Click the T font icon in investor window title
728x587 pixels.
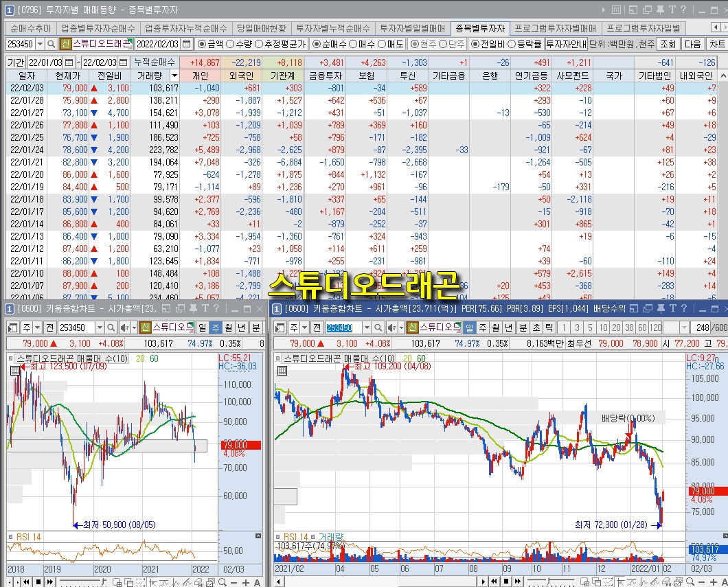click(x=672, y=10)
